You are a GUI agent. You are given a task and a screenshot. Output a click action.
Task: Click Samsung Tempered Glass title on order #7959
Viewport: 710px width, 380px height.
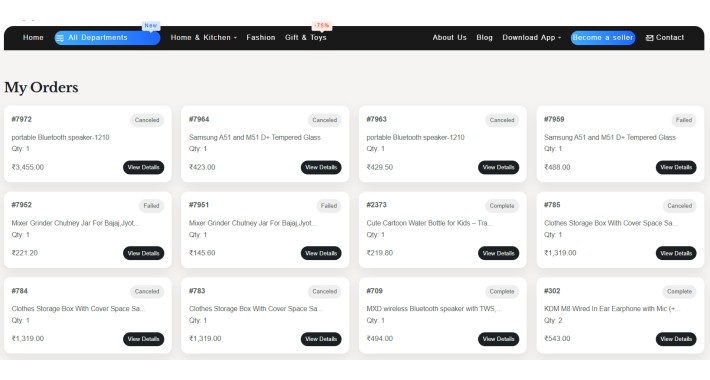[x=609, y=137]
